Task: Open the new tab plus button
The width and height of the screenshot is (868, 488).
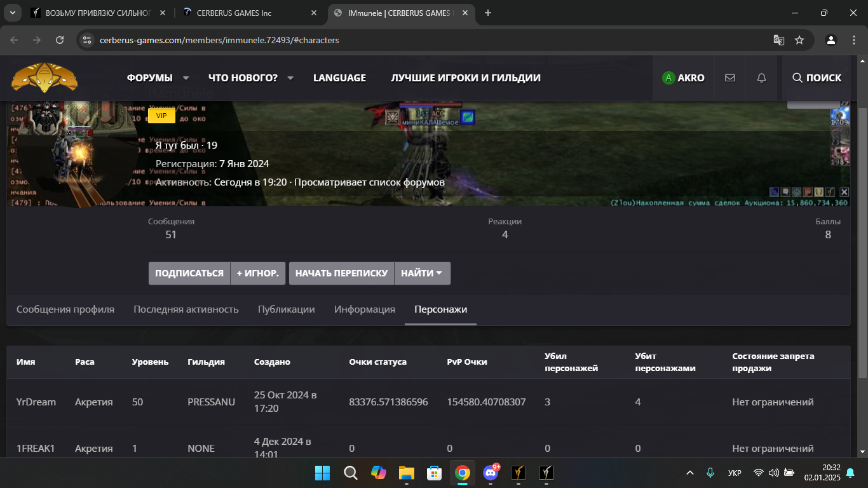Action: pyautogui.click(x=488, y=13)
